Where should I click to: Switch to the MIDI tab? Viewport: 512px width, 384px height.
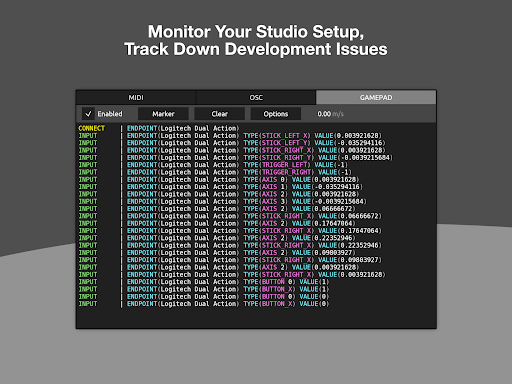coord(136,98)
